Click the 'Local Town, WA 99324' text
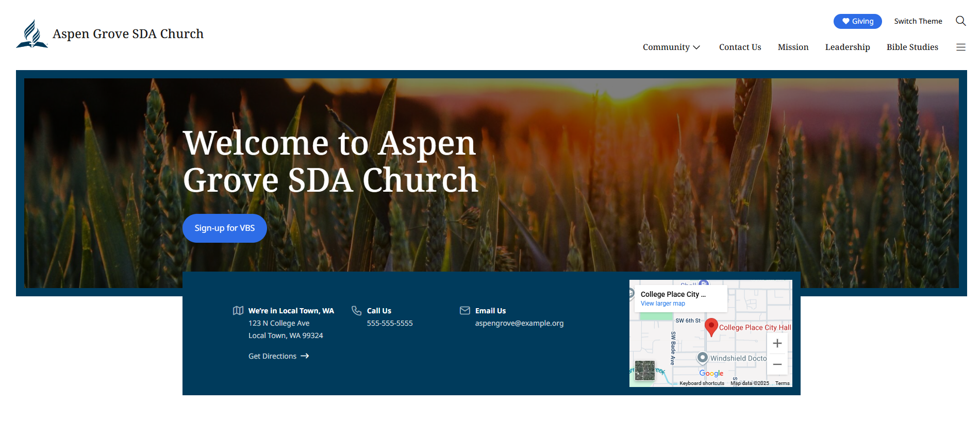The width and height of the screenshot is (980, 437). pyautogui.click(x=286, y=335)
